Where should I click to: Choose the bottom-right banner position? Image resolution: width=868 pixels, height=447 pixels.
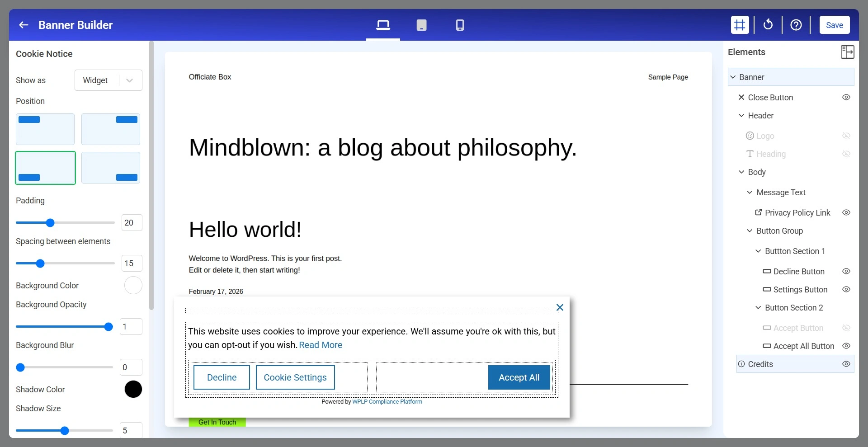pos(111,168)
